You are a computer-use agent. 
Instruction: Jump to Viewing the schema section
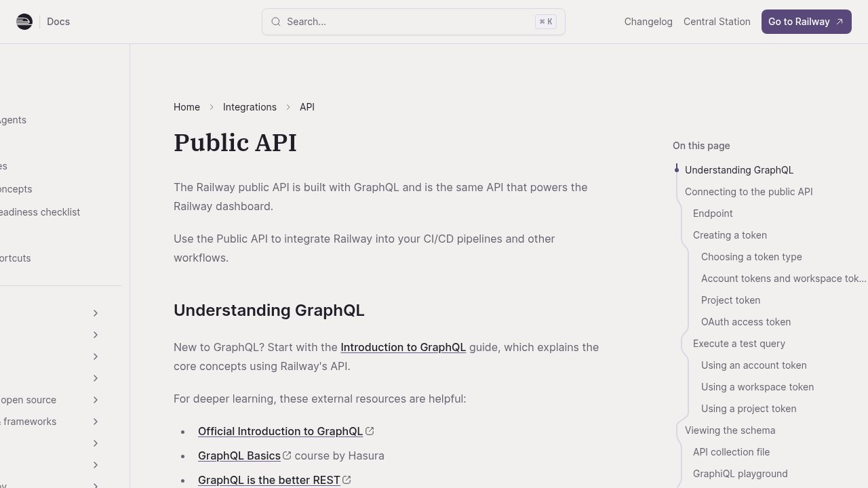730,430
